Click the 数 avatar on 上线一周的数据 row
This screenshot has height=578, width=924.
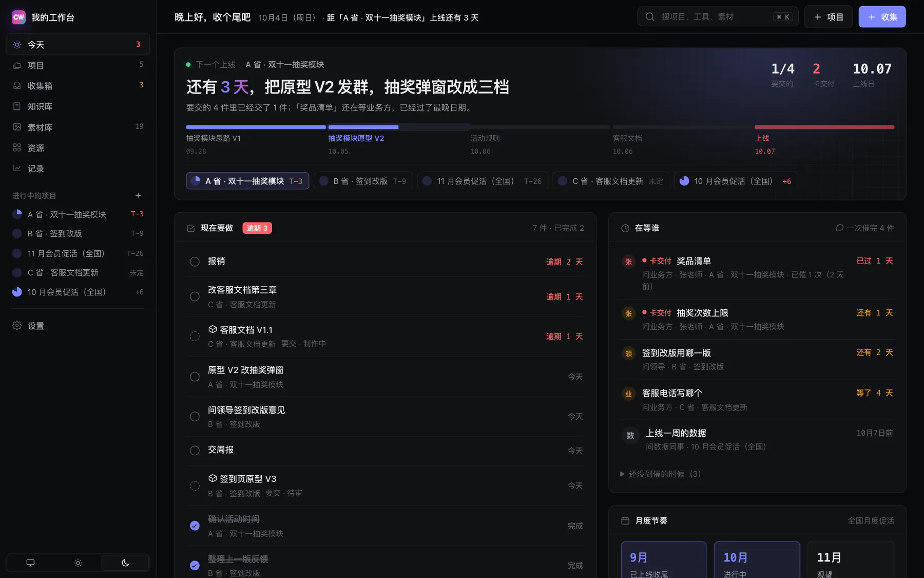coord(630,436)
